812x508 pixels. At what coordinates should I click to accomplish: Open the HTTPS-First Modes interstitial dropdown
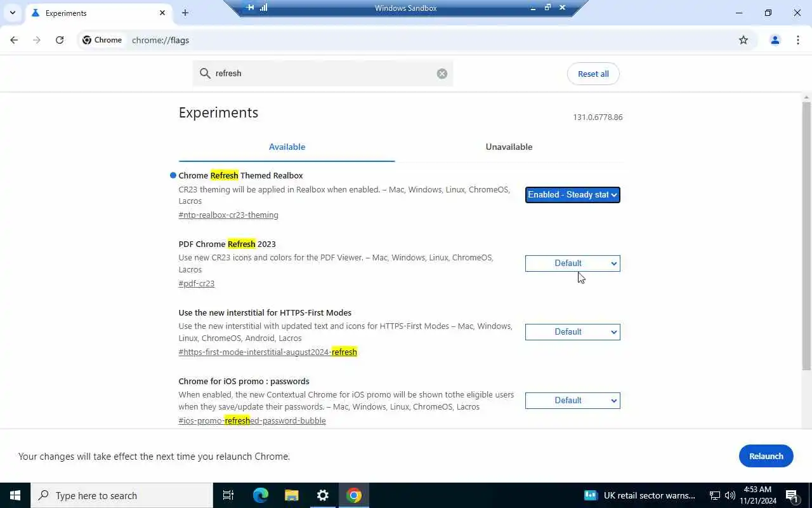572,332
